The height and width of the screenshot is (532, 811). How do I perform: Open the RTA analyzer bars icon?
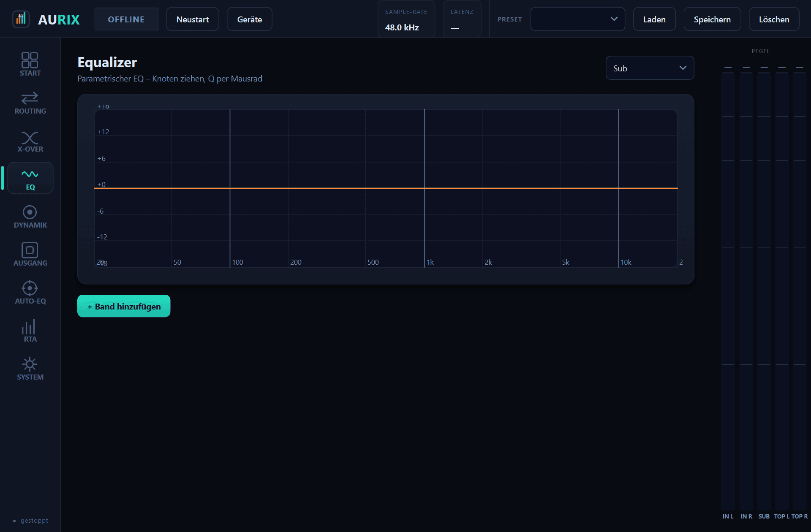(29, 327)
